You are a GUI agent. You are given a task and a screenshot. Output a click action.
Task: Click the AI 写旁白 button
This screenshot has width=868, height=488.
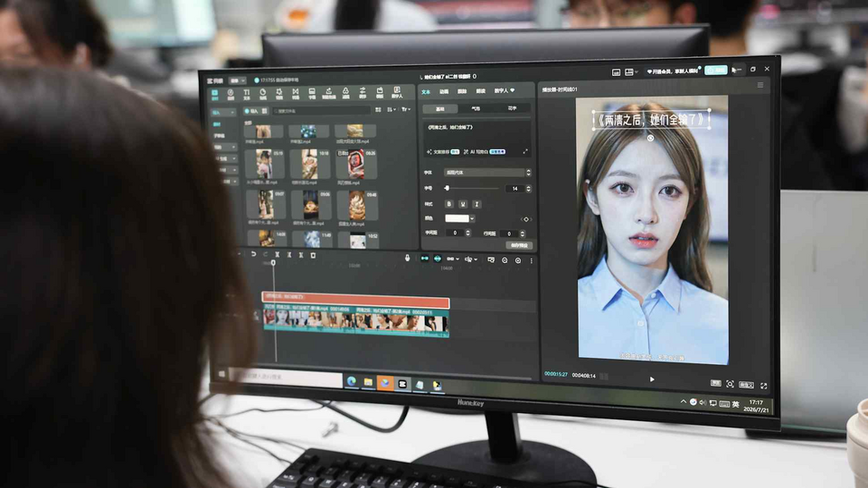[x=484, y=152]
